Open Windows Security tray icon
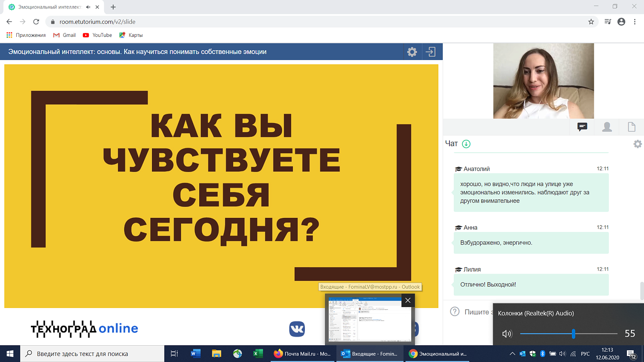This screenshot has height=362, width=644. coord(533,354)
